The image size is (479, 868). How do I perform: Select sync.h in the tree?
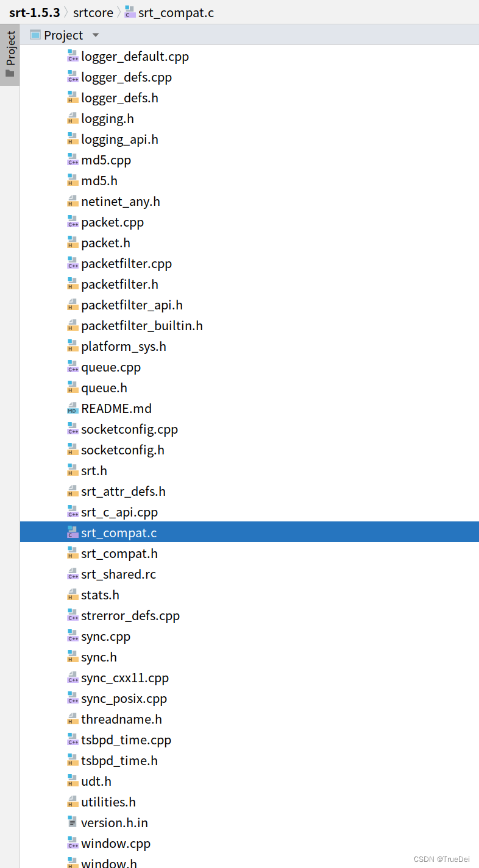point(99,657)
